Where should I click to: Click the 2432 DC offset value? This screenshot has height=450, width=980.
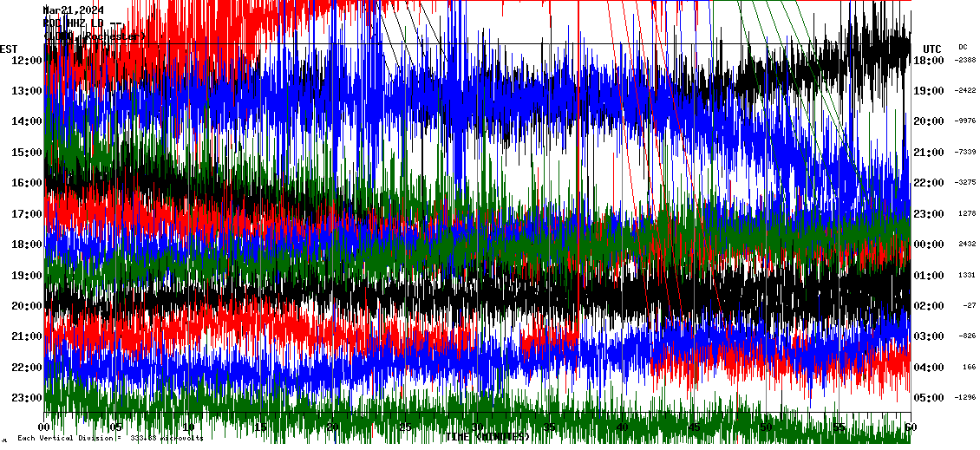[x=967, y=245]
